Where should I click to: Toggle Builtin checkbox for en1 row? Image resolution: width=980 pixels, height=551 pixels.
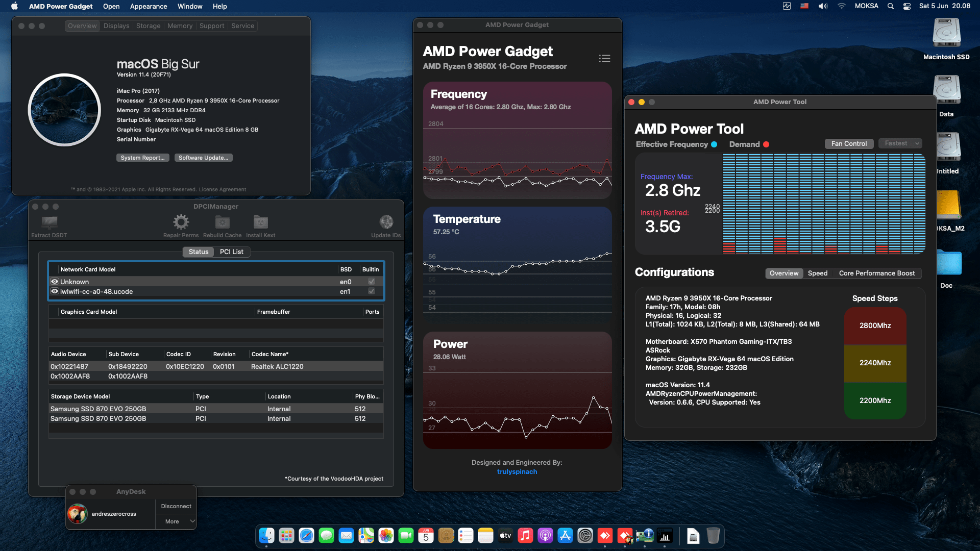pyautogui.click(x=372, y=291)
